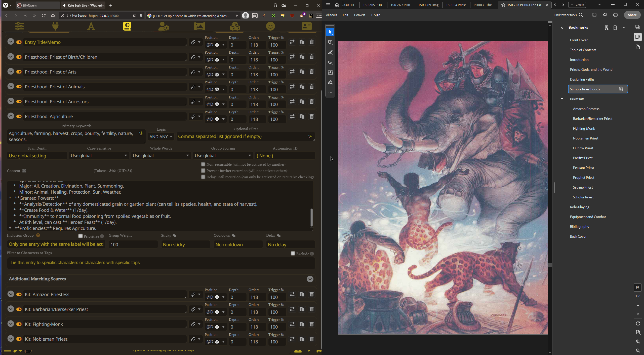Select Acrobat text recognition AI tool
The image size is (644, 355).
tap(330, 73)
